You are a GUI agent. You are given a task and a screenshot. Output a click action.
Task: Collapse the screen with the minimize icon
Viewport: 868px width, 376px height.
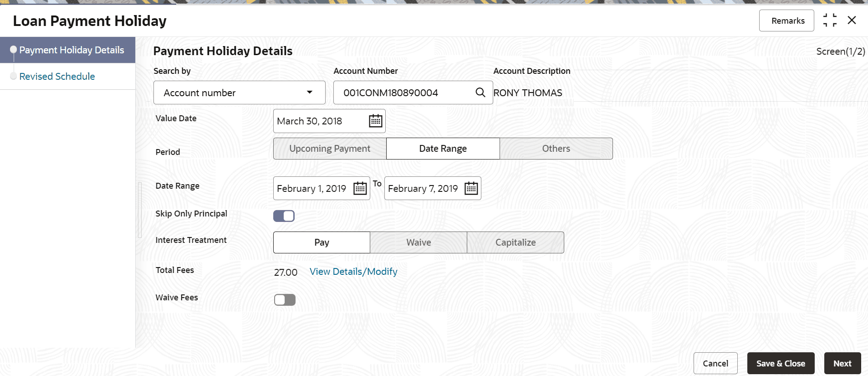830,21
